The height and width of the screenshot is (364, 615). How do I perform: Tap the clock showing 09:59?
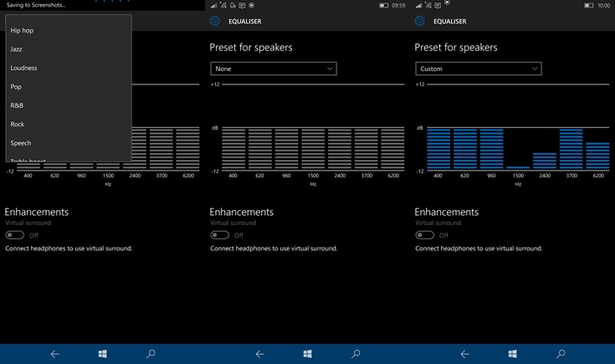pos(398,6)
